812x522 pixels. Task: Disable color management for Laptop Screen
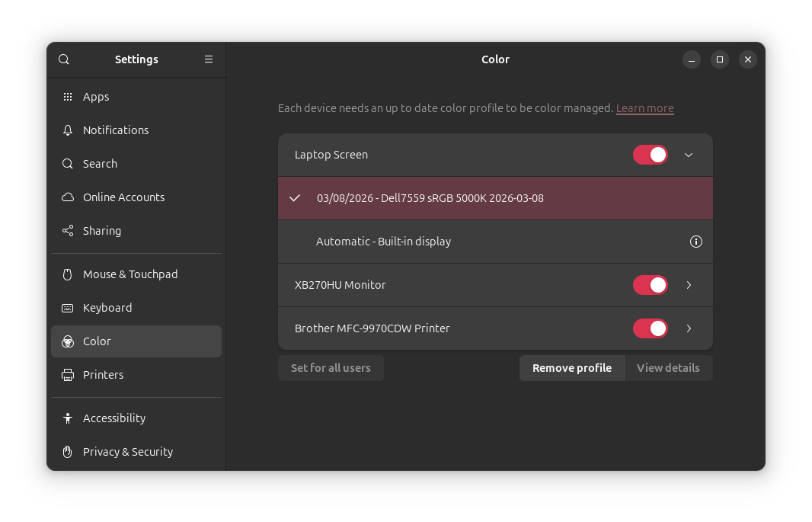pos(650,155)
